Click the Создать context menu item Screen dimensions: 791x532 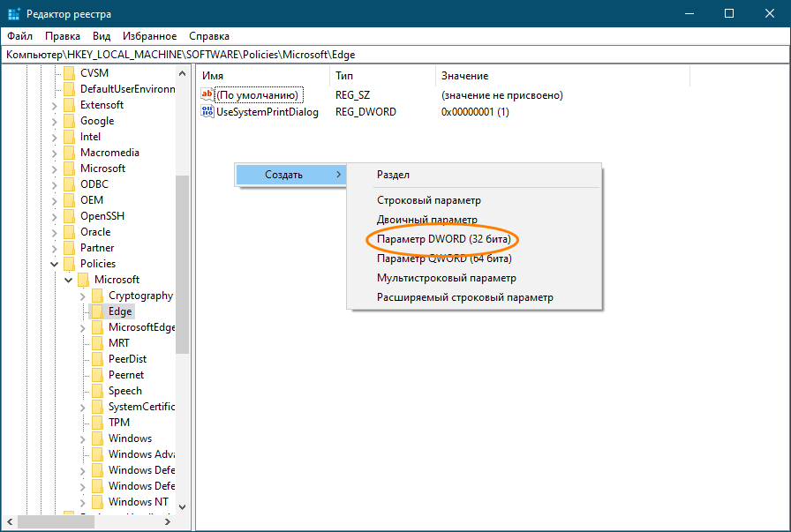tap(291, 175)
